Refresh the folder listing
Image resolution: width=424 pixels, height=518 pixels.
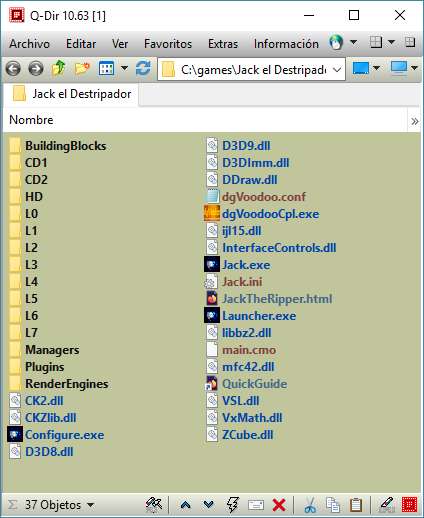143,68
